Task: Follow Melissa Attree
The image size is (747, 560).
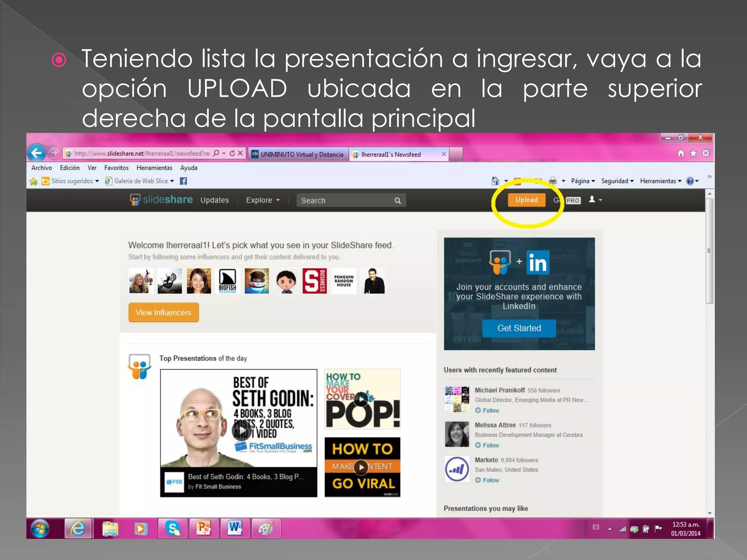Action: [x=487, y=446]
